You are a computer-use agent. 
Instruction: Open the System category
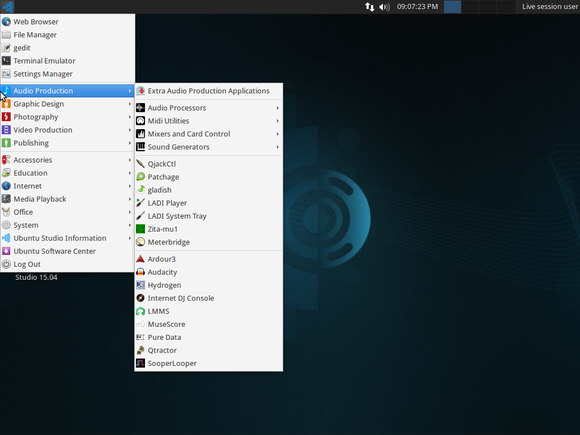(67, 225)
